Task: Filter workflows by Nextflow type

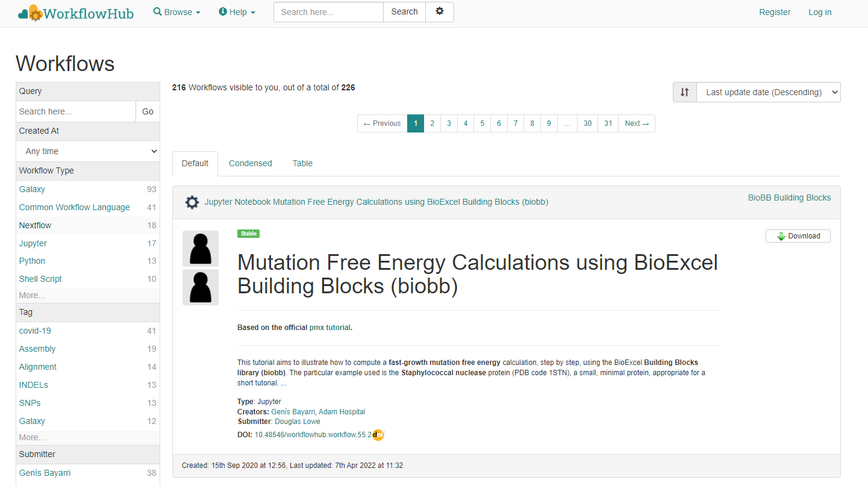Action: point(36,225)
